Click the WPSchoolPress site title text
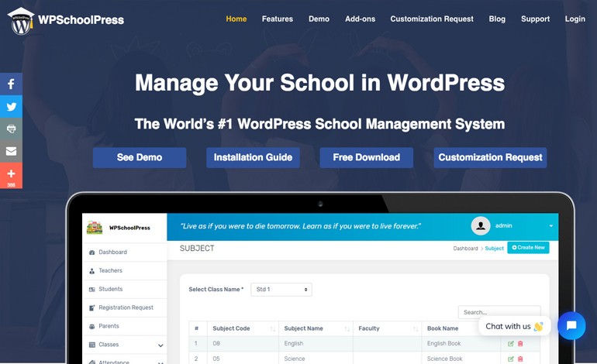This screenshot has width=597, height=364. pos(81,20)
